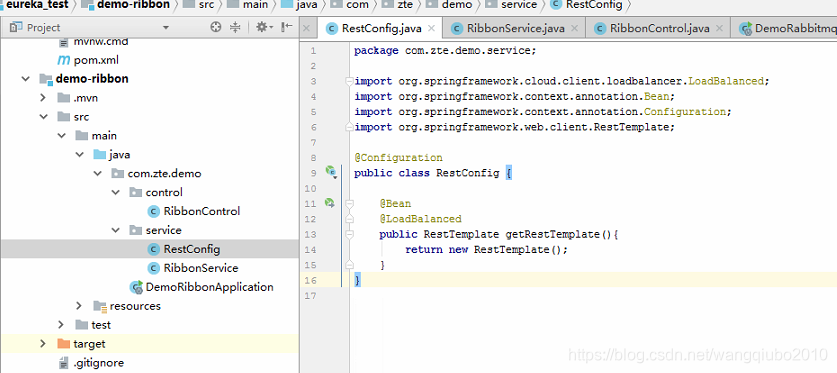The image size is (837, 373).
Task: Collapse the src folder
Action: tap(43, 116)
